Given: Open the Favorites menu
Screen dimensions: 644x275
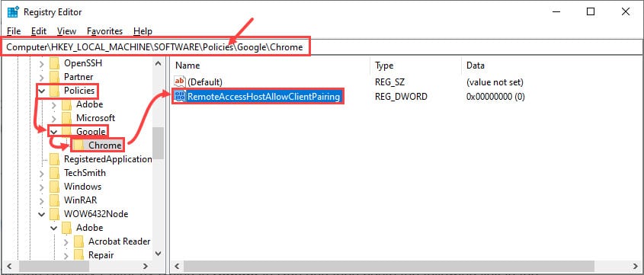Looking at the screenshot, I should [x=104, y=31].
